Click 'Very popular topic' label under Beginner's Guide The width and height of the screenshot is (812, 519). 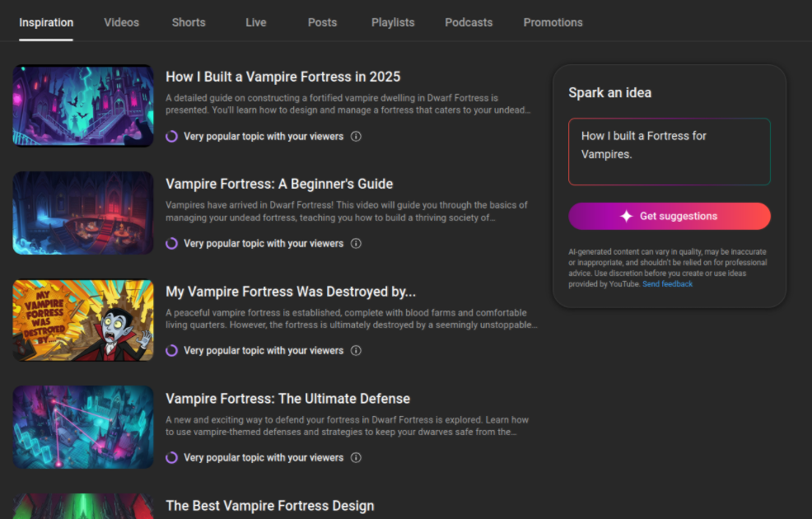[x=264, y=244]
